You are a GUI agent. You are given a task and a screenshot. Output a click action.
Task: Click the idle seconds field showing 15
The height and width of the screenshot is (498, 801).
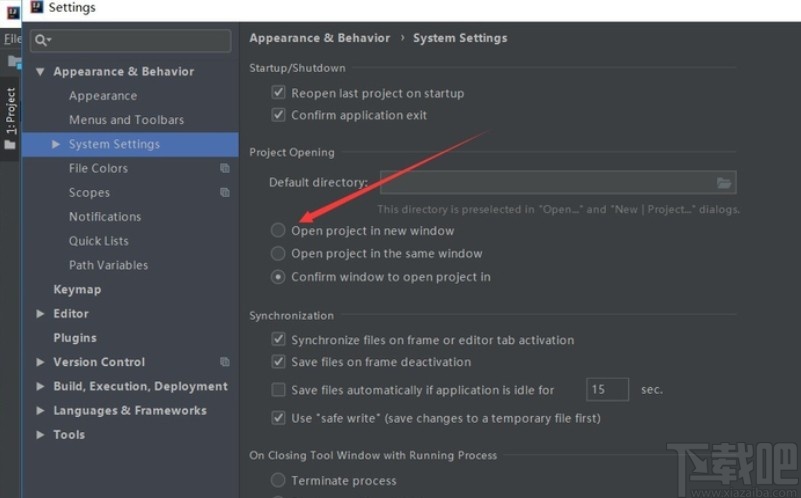(x=608, y=389)
